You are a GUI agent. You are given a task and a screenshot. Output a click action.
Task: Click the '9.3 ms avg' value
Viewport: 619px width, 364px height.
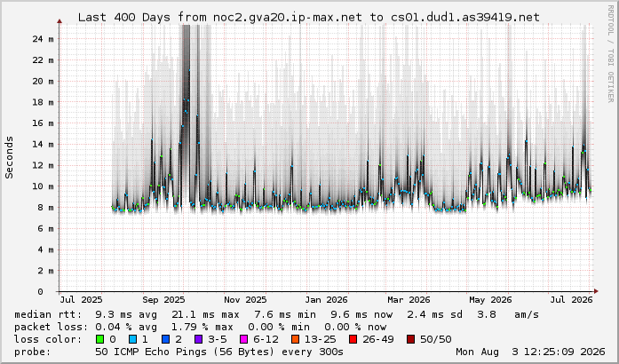click(x=126, y=314)
